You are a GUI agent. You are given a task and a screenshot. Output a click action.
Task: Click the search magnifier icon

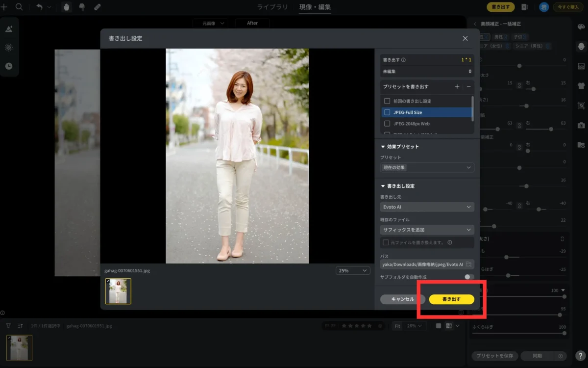click(19, 7)
